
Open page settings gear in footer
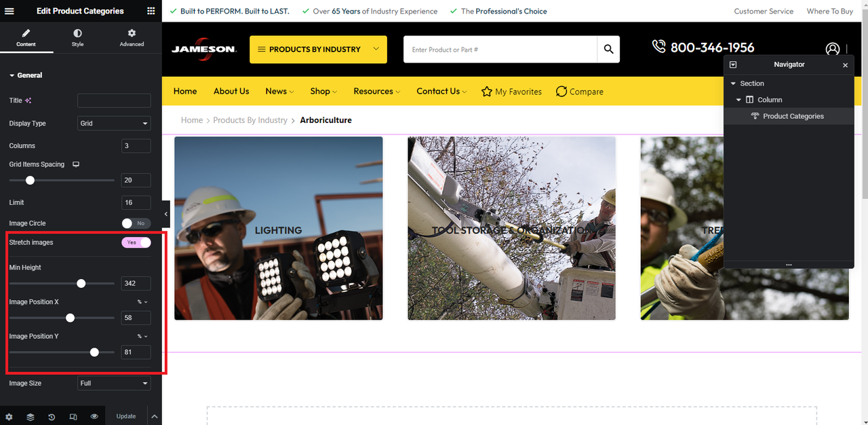pos(9,417)
